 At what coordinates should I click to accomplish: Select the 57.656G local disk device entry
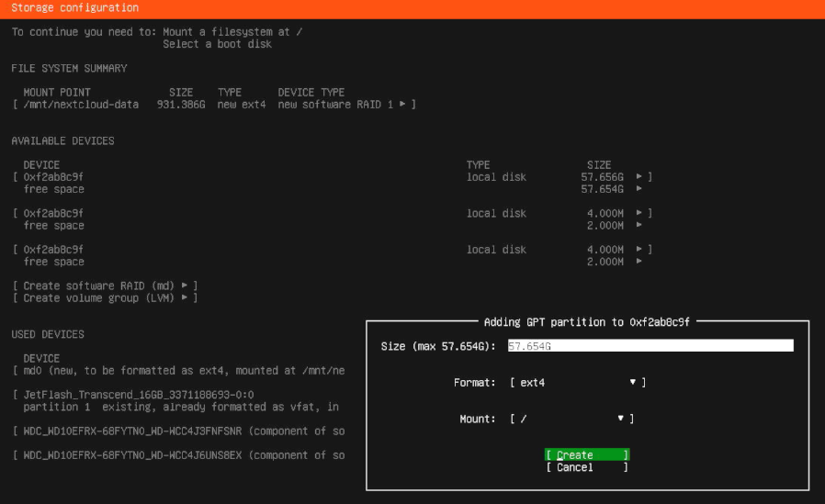pos(53,176)
